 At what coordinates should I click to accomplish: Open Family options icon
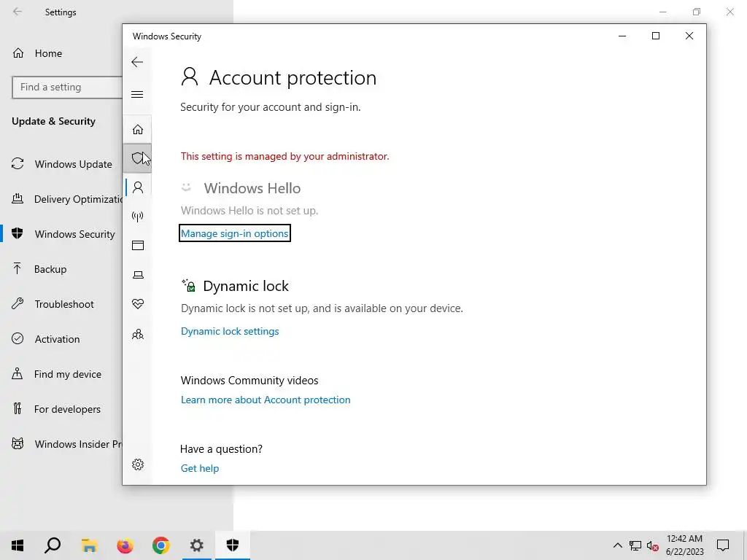coord(138,334)
